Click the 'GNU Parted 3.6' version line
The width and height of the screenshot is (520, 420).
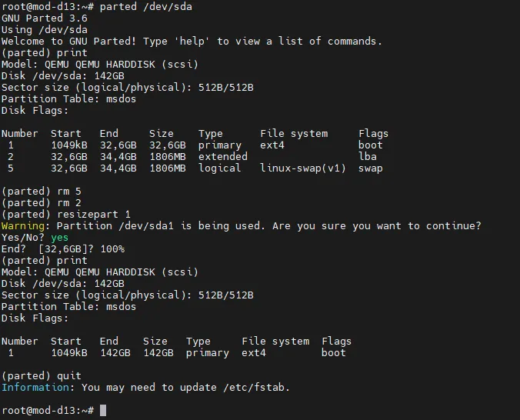click(x=45, y=18)
